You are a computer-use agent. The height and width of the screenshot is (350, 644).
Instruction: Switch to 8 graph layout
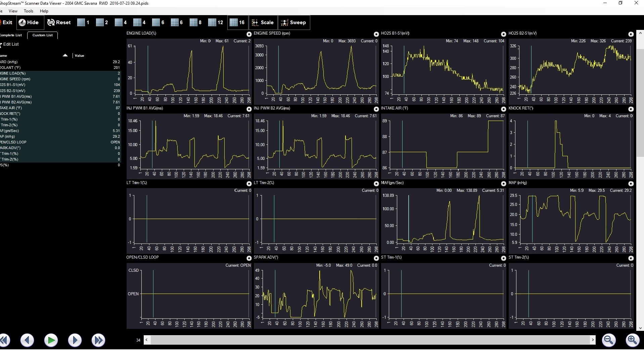point(196,23)
